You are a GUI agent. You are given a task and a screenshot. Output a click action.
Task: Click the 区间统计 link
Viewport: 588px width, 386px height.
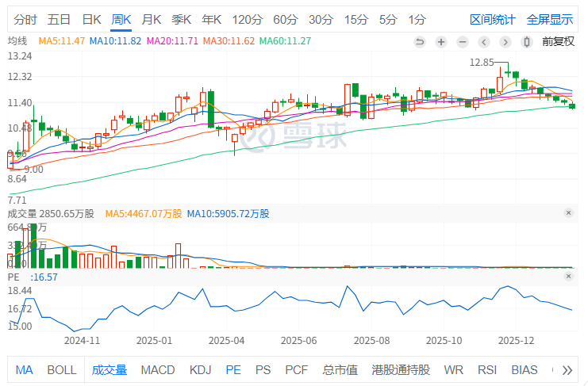click(x=493, y=19)
